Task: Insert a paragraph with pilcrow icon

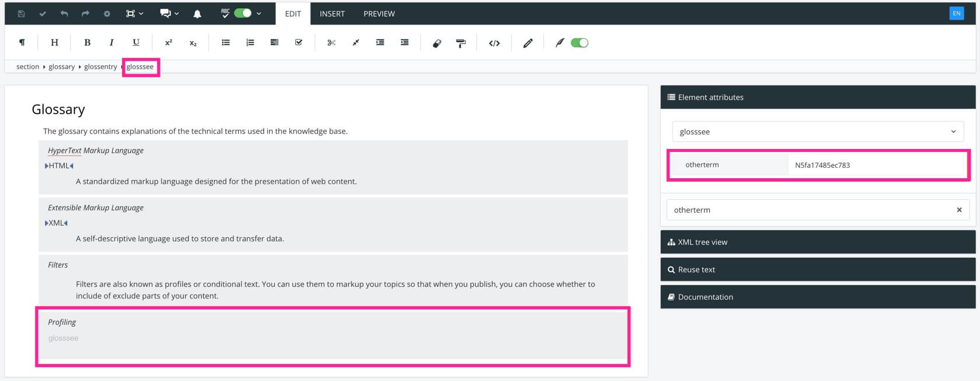Action: [22, 42]
